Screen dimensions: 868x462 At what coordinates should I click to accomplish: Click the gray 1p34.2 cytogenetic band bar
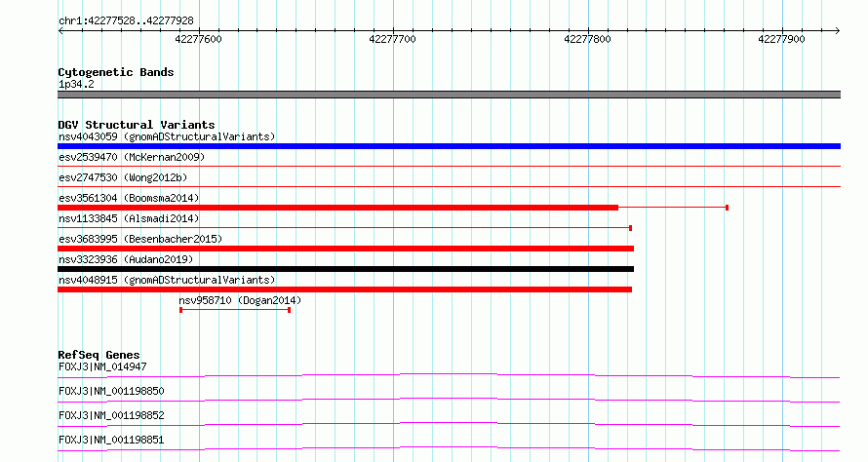449,95
